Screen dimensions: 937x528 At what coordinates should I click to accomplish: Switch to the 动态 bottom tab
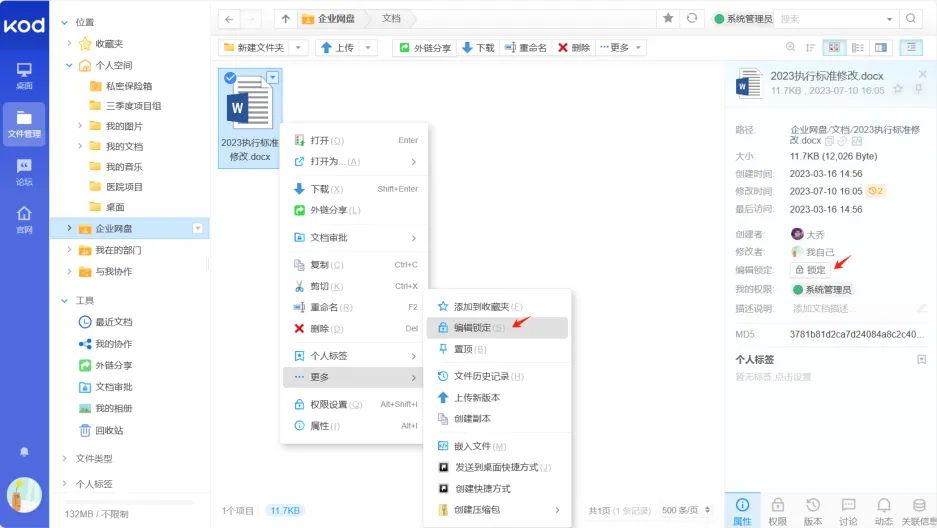click(883, 511)
